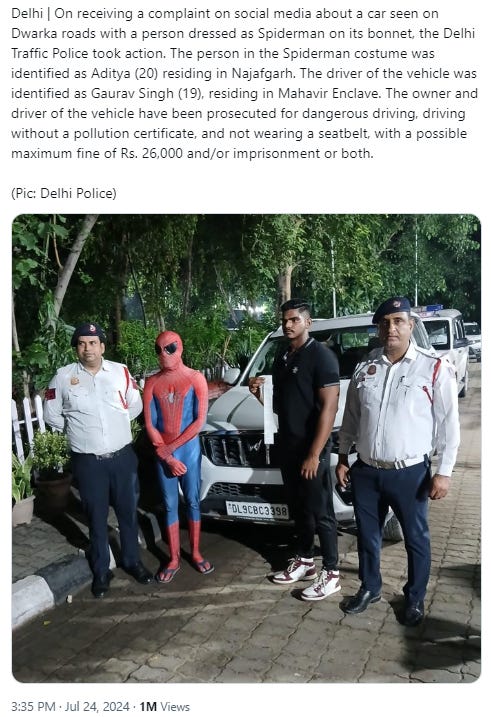Viewport: 491px width, 717px height.
Task: Click the right officer's blue beret
Action: pyautogui.click(x=391, y=307)
